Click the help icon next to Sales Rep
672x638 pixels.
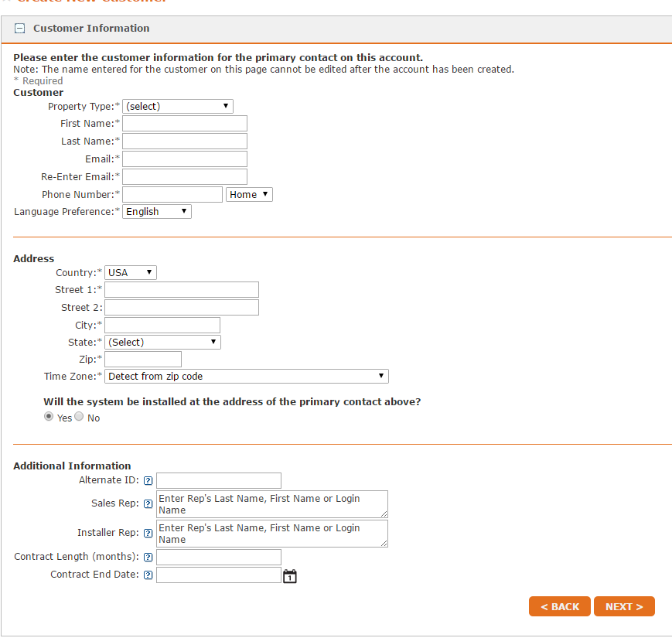pyautogui.click(x=148, y=504)
